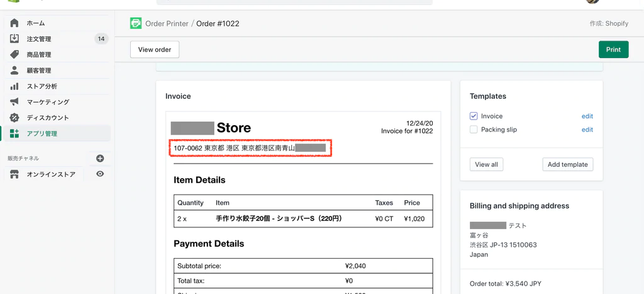This screenshot has width=644, height=294.
Task: Click the Analytics bar chart icon (ストア分析)
Action: 14,86
